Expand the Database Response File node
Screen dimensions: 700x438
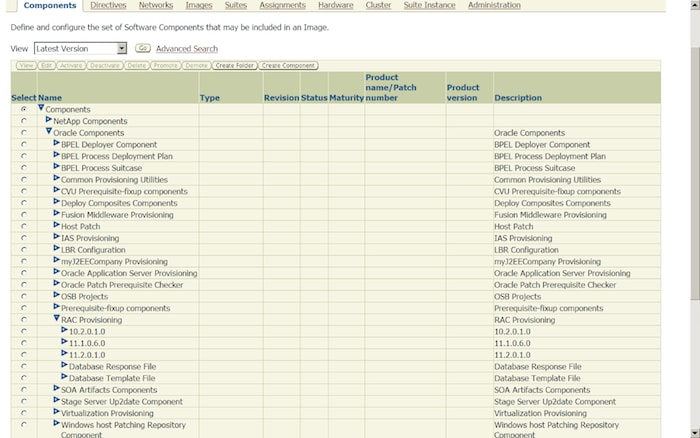click(64, 365)
